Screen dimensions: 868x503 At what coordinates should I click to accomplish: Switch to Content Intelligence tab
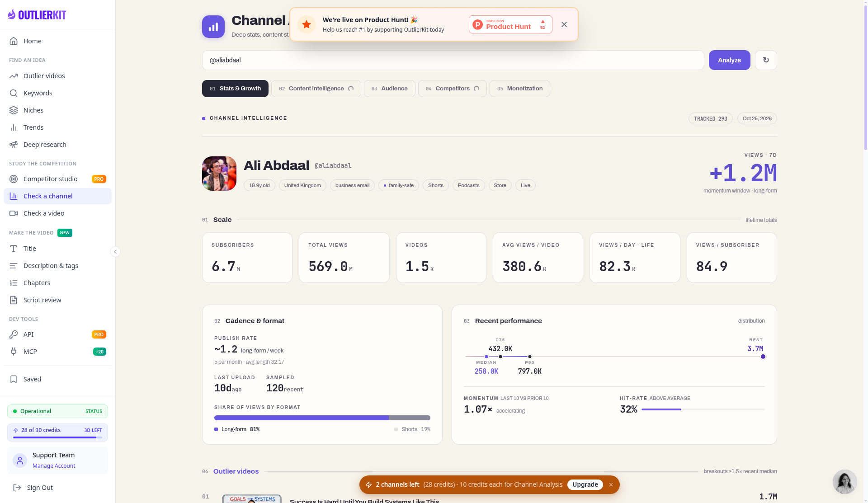[316, 89]
